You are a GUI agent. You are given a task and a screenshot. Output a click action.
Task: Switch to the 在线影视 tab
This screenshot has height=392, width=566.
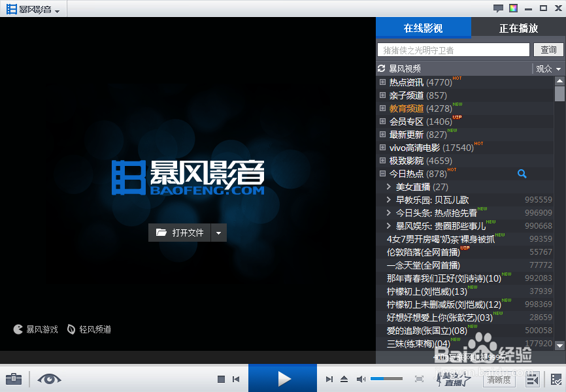click(x=423, y=29)
